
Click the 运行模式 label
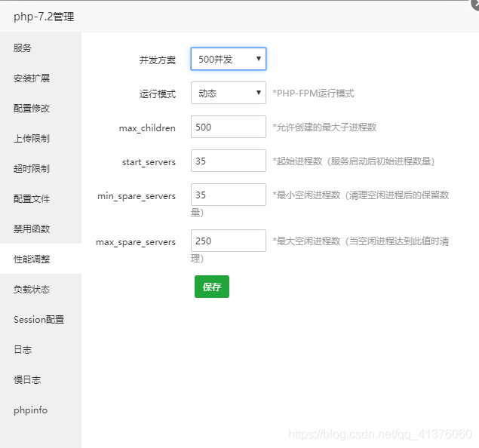click(158, 94)
